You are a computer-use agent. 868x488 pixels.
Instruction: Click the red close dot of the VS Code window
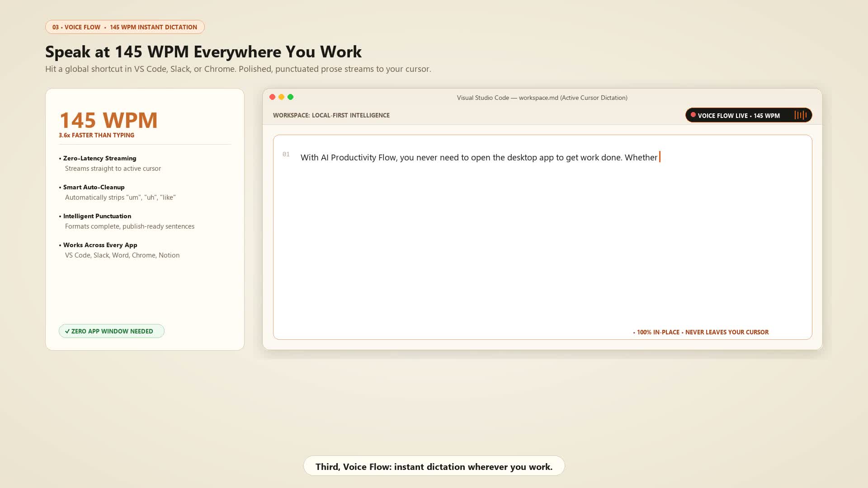(x=272, y=97)
